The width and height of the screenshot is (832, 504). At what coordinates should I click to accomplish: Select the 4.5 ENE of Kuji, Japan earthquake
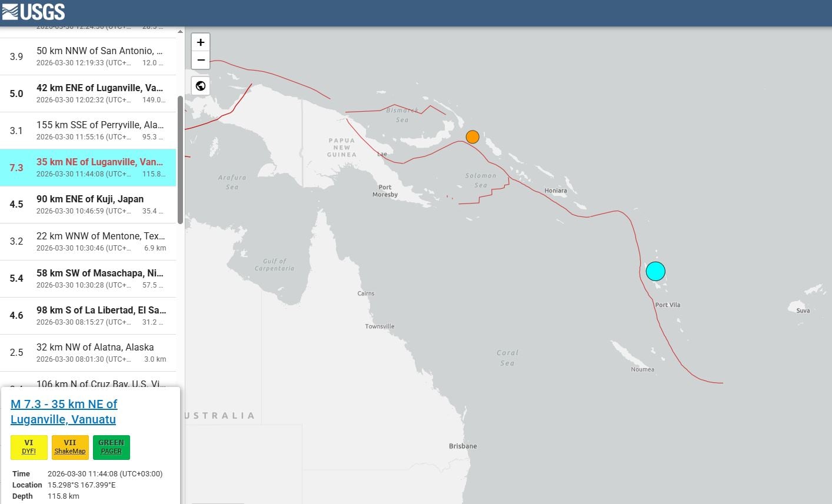pos(88,205)
